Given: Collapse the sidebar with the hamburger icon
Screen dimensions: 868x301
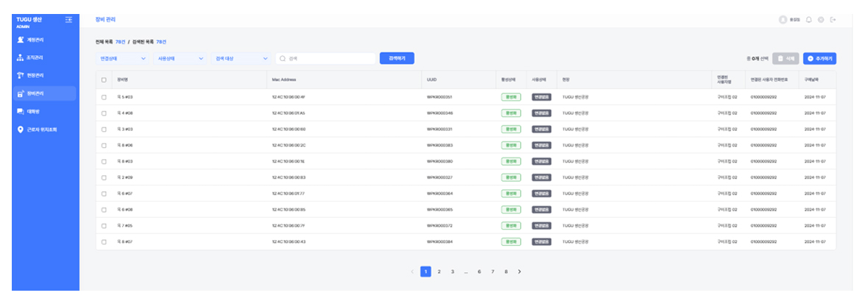Looking at the screenshot, I should tap(68, 19).
